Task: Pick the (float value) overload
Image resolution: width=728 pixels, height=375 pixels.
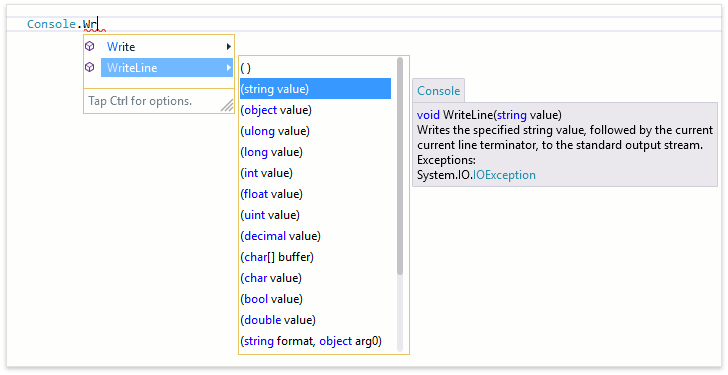Action: click(x=316, y=194)
